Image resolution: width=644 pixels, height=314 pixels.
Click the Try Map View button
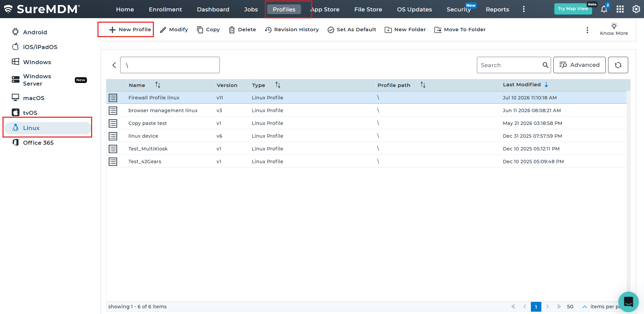pyautogui.click(x=573, y=9)
